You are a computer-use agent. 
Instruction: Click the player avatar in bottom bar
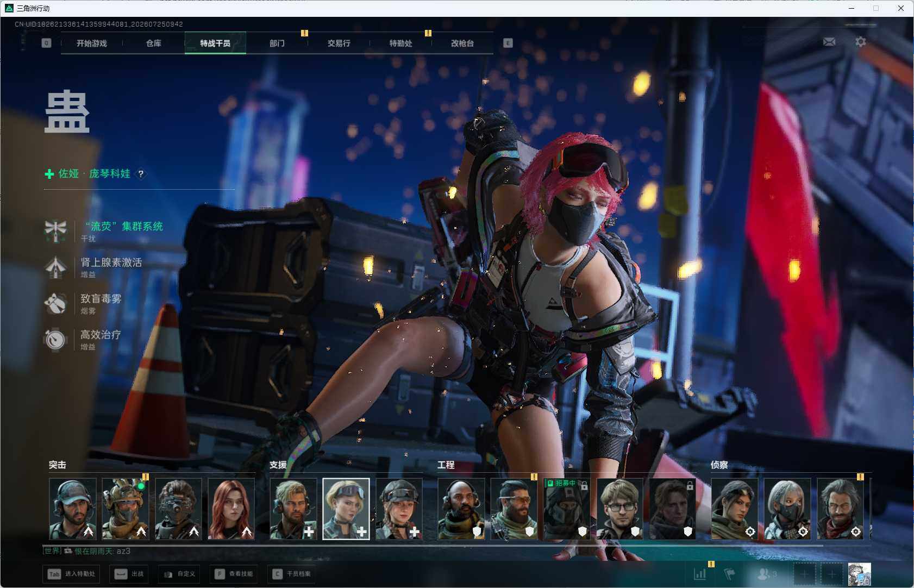859,574
